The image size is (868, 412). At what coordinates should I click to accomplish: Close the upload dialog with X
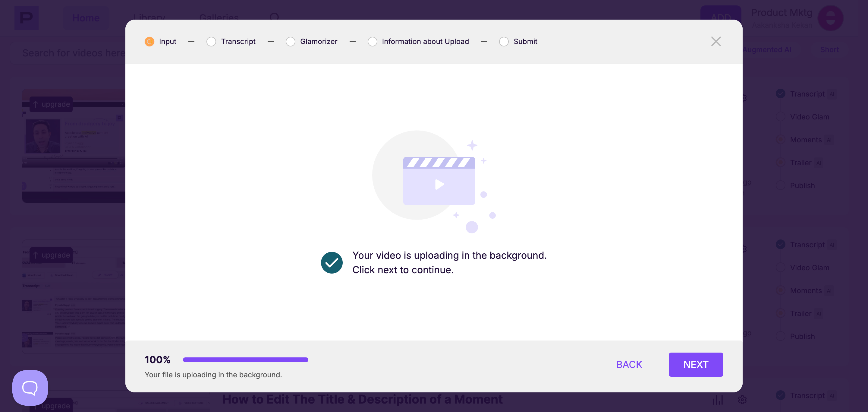(716, 41)
